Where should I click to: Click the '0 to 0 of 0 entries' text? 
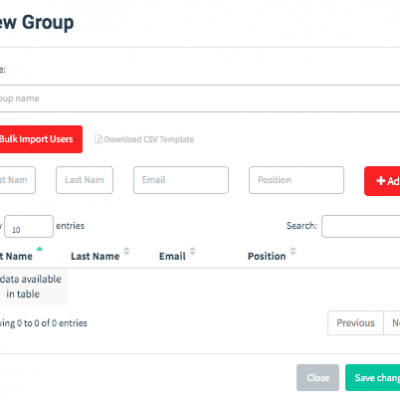coord(52,323)
